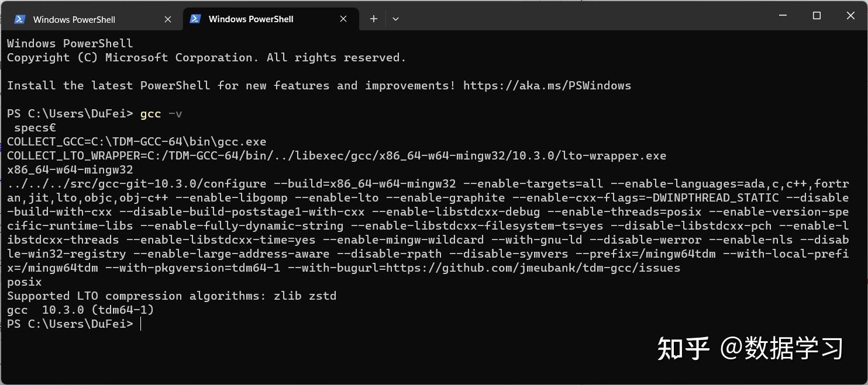Click the 知乎 @数据学习 watermark
The height and width of the screenshot is (385, 868).
(750, 348)
